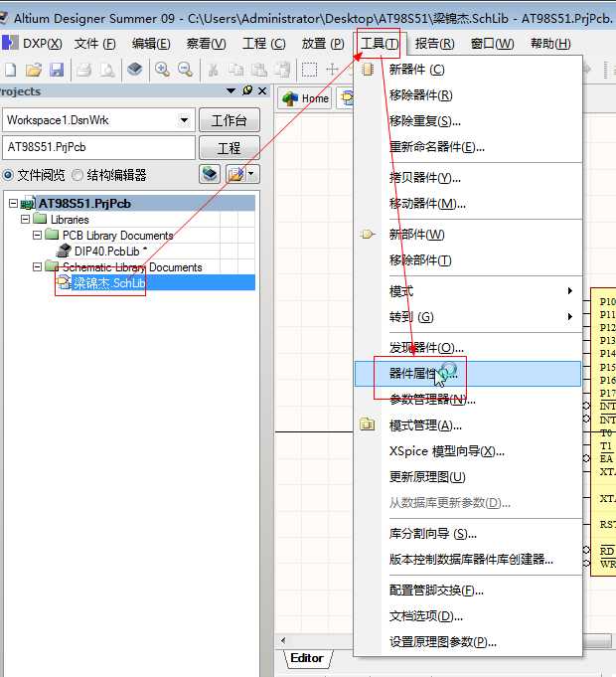This screenshot has height=677, width=616.
Task: Click the 工作台 button
Action: 230,120
